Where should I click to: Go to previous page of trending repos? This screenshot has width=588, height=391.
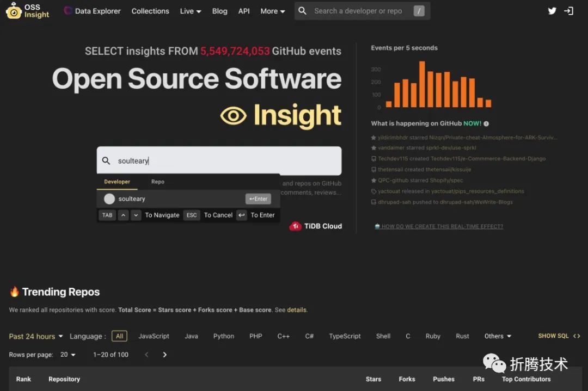coord(146,355)
